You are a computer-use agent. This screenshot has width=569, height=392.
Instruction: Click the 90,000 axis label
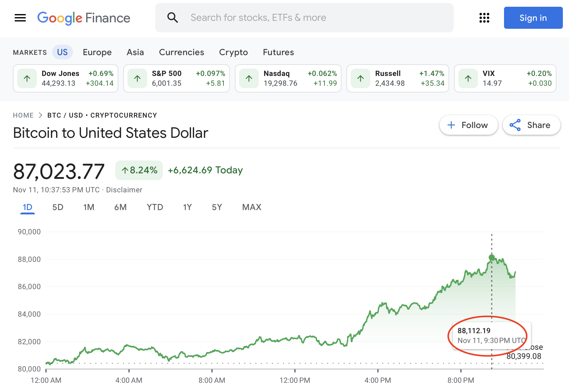29,232
